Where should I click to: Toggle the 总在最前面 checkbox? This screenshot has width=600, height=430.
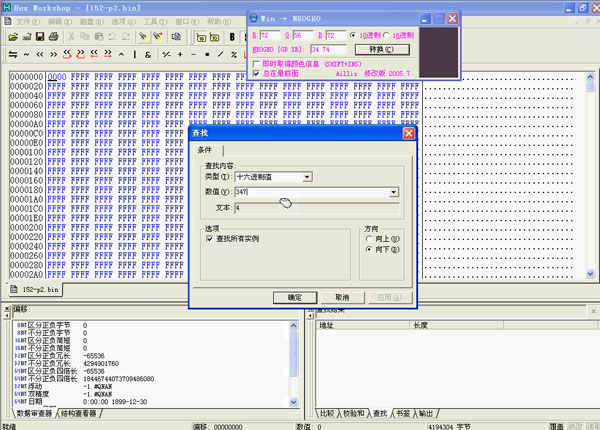(x=256, y=73)
